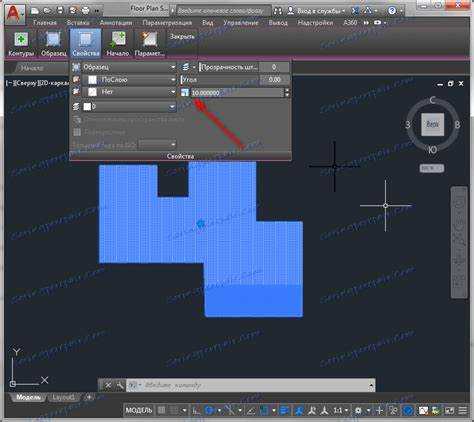Click the hatch scale 10.000000 input field
Screen dimensions: 474x422
[x=237, y=93]
